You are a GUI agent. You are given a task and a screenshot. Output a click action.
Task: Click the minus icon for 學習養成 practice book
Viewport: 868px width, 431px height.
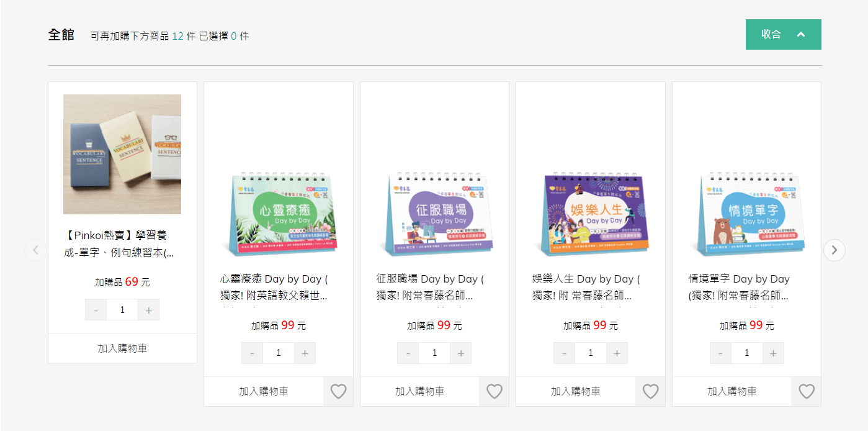tap(96, 309)
